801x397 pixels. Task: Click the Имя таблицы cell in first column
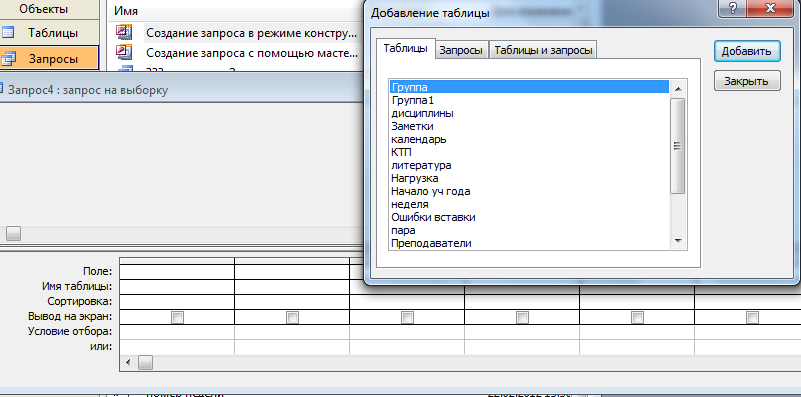177,287
